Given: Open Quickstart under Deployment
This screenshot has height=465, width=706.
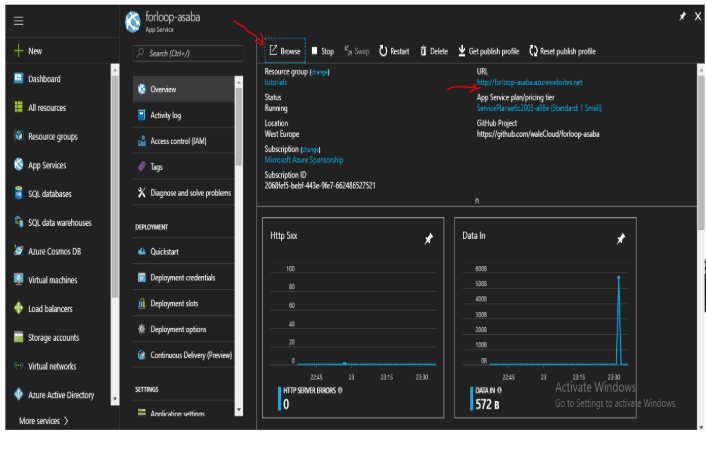Looking at the screenshot, I should click(x=184, y=252).
